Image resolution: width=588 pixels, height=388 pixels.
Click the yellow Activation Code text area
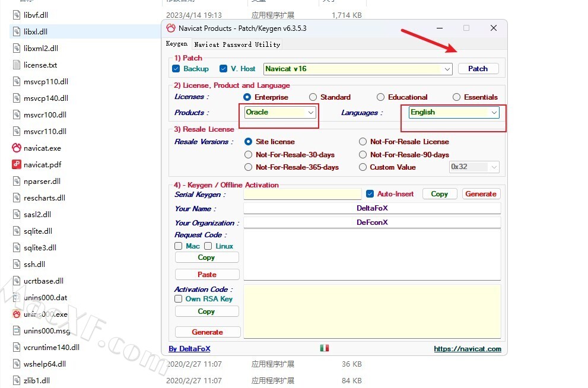(372, 311)
